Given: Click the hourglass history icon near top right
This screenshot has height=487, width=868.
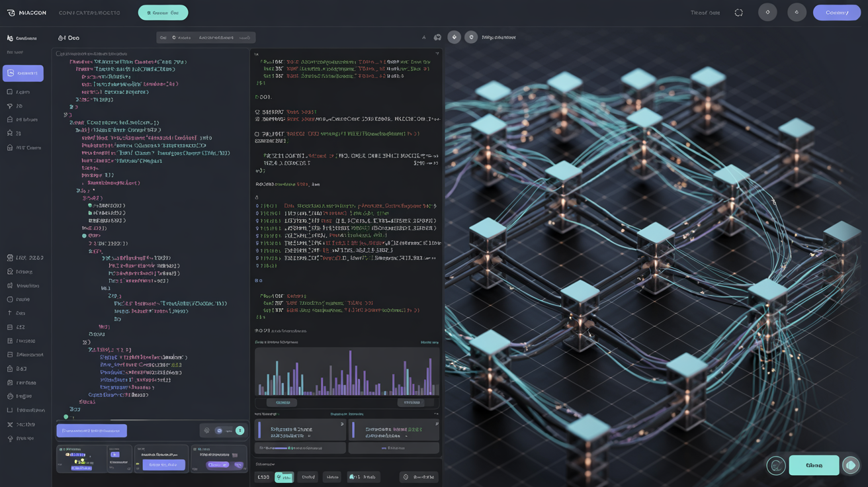Looking at the screenshot, I should coord(738,11).
